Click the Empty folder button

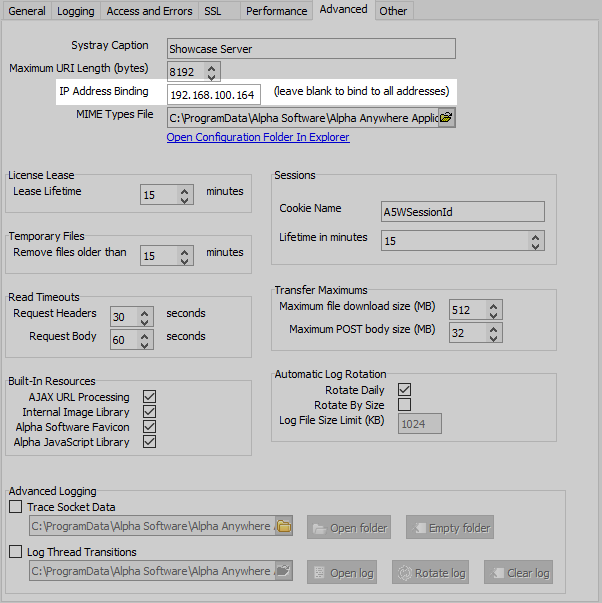click(x=450, y=527)
